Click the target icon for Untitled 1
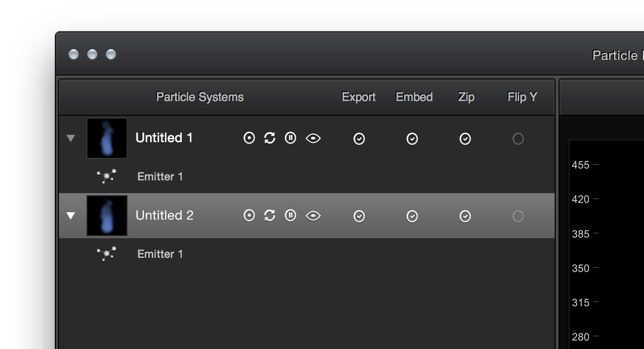Viewport: 644px width, 349px height. [x=249, y=138]
